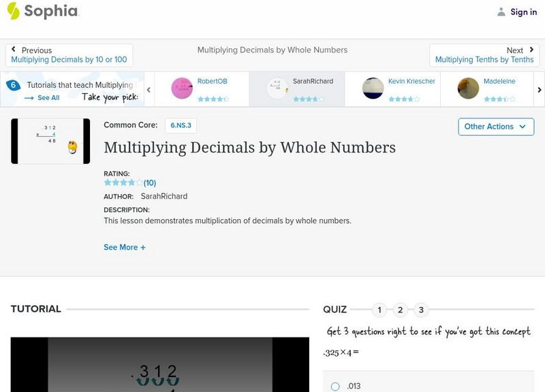Select the .013 answer option
This screenshot has width=545, height=392.
pyautogui.click(x=334, y=386)
